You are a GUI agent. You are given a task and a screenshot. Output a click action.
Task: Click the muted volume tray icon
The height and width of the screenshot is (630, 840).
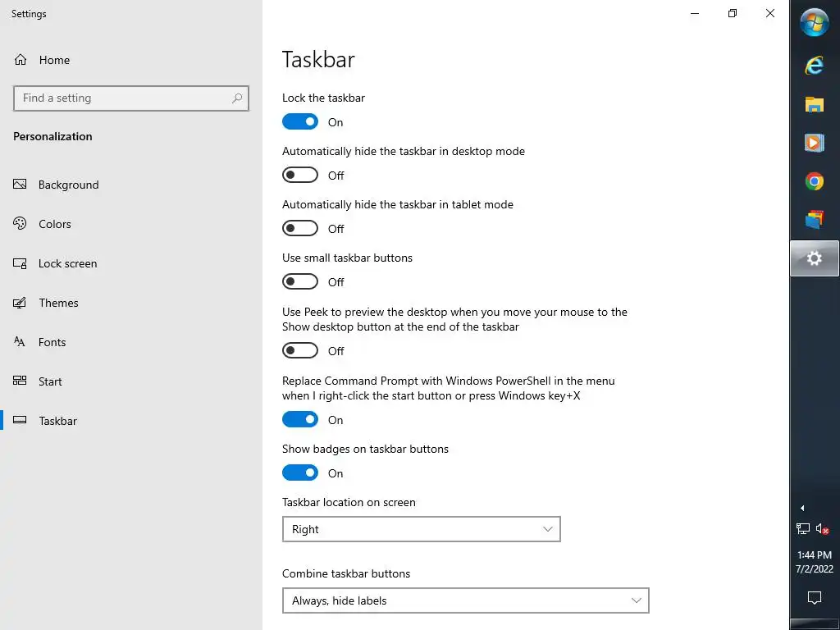[823, 529]
